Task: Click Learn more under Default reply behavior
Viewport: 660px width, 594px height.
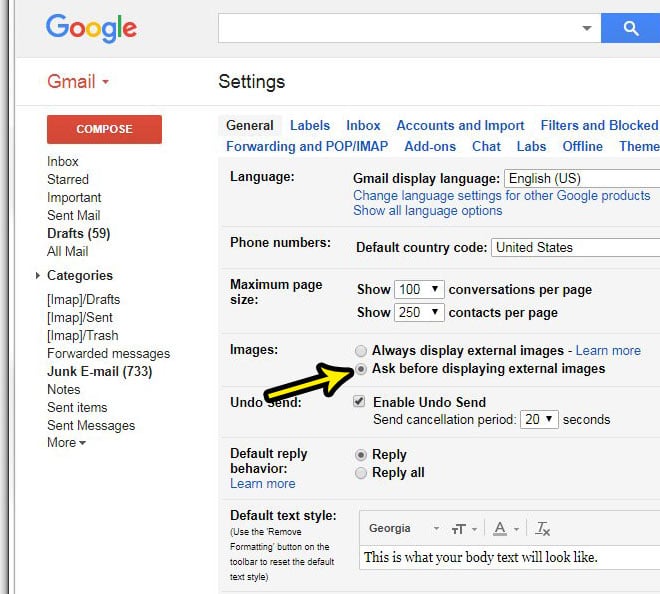Action: coord(263,484)
